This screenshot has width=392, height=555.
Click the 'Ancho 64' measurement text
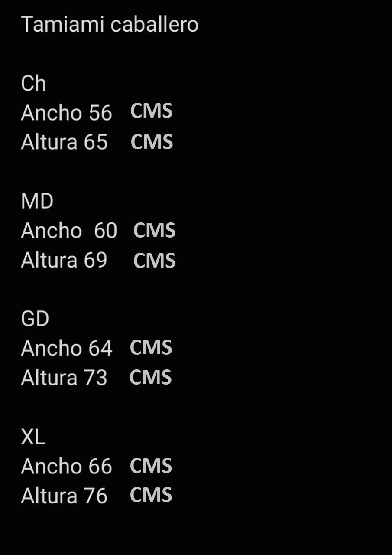click(66, 349)
